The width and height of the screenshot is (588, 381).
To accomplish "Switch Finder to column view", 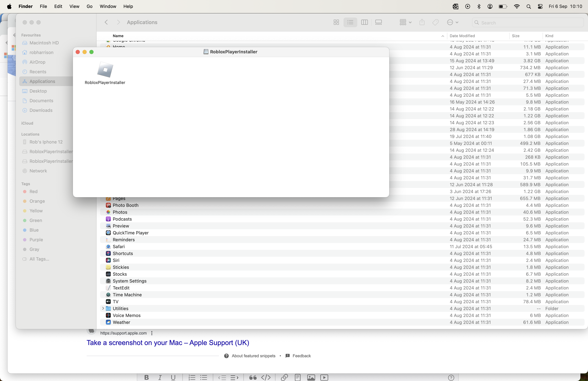I will pos(364,23).
